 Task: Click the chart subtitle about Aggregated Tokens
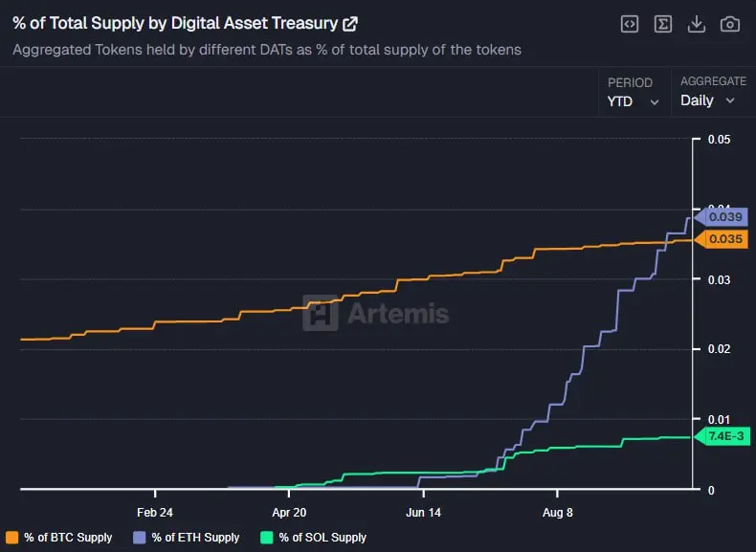[x=267, y=50]
